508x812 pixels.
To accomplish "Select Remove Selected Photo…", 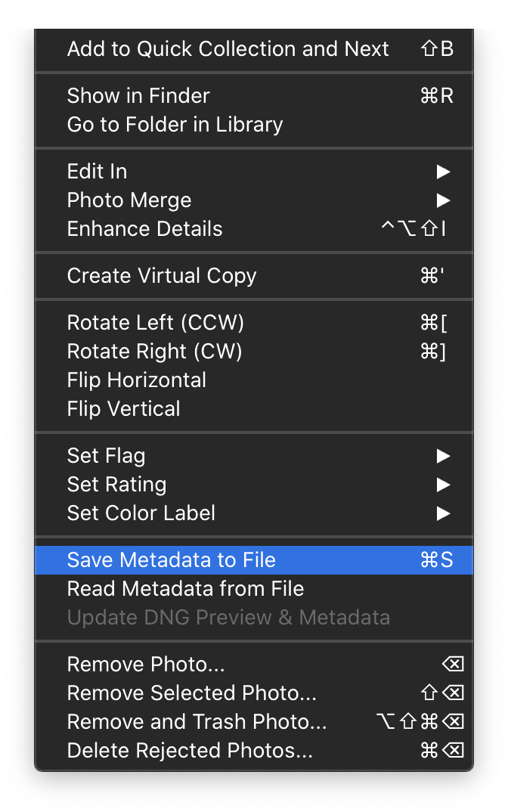I will coord(192,693).
